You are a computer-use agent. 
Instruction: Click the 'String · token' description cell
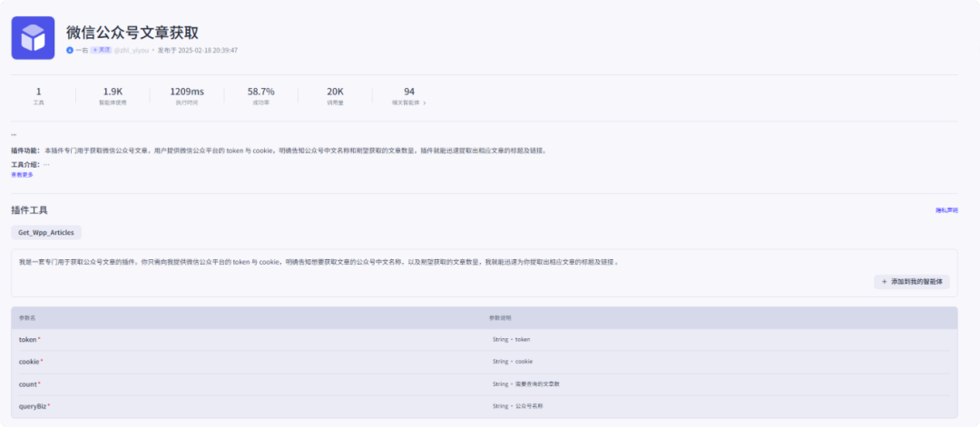point(511,340)
